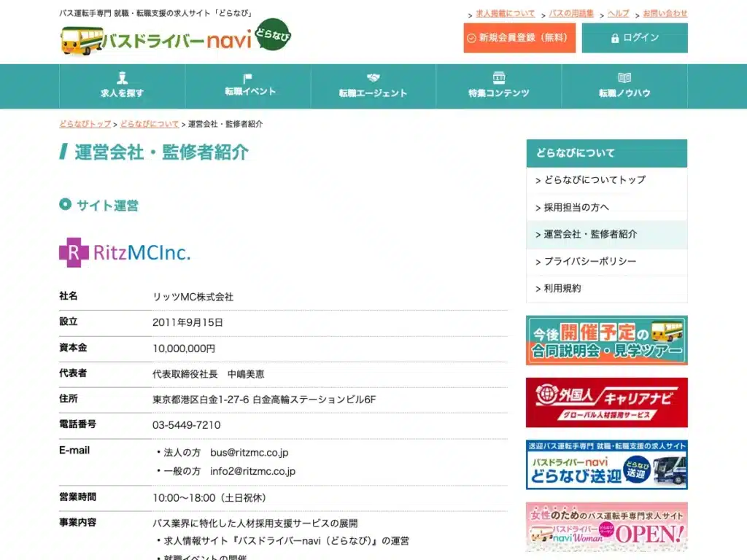747x560 pixels.
Task: Click the info2@ritzmc.co.jp email address
Action: (252, 471)
